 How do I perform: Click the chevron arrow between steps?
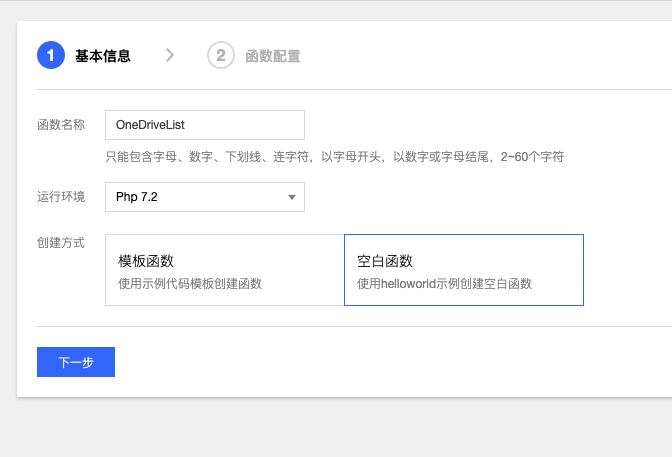coord(170,56)
